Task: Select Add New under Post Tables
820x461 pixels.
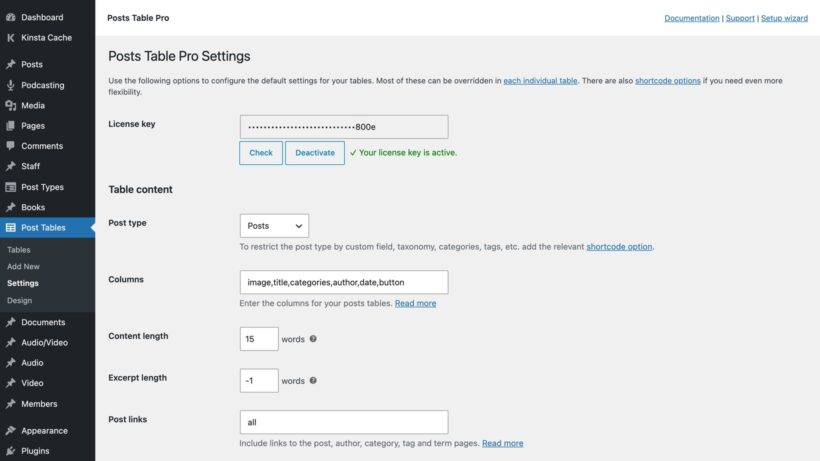Action: pos(23,267)
